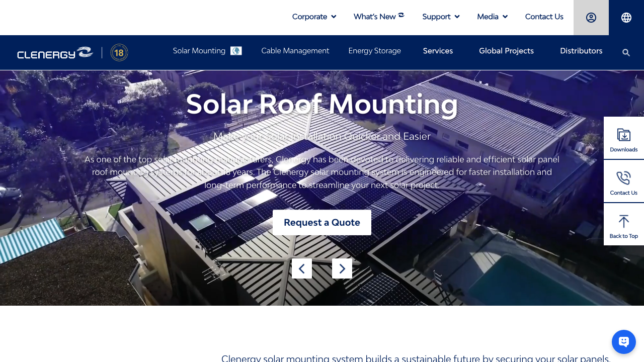Open the search function in the navigation bar
The height and width of the screenshot is (362, 644).
(x=626, y=52)
